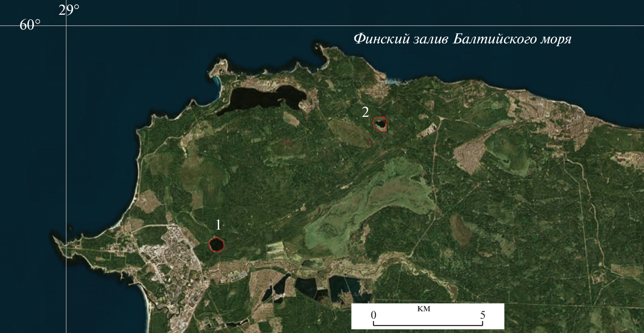Click the number 1 label above the lake
This screenshot has width=644, height=333.
coord(218,225)
